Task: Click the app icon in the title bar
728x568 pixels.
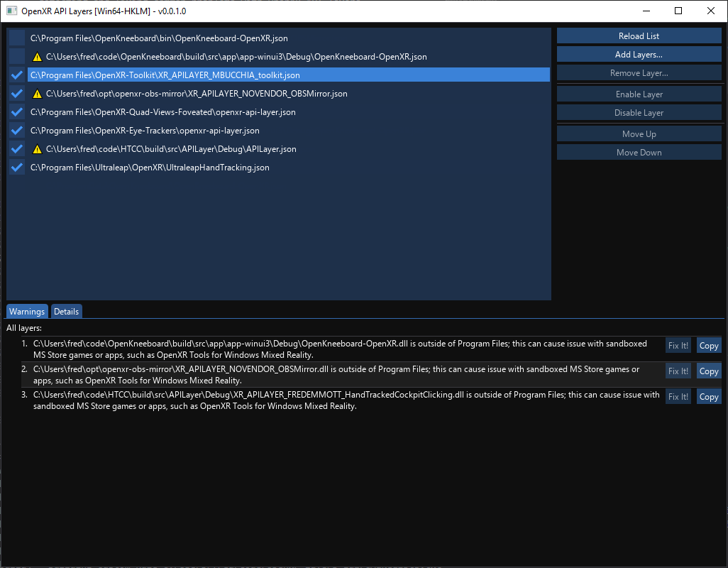Action: (x=11, y=11)
